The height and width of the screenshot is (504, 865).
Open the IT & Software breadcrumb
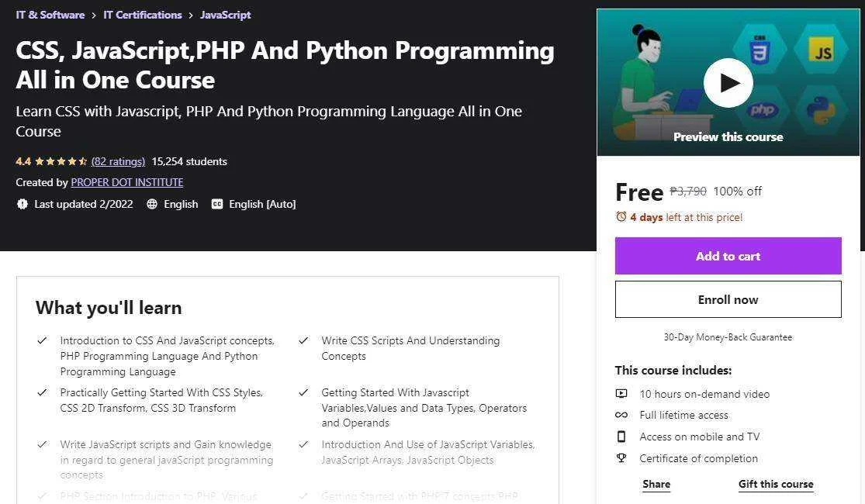pos(50,15)
